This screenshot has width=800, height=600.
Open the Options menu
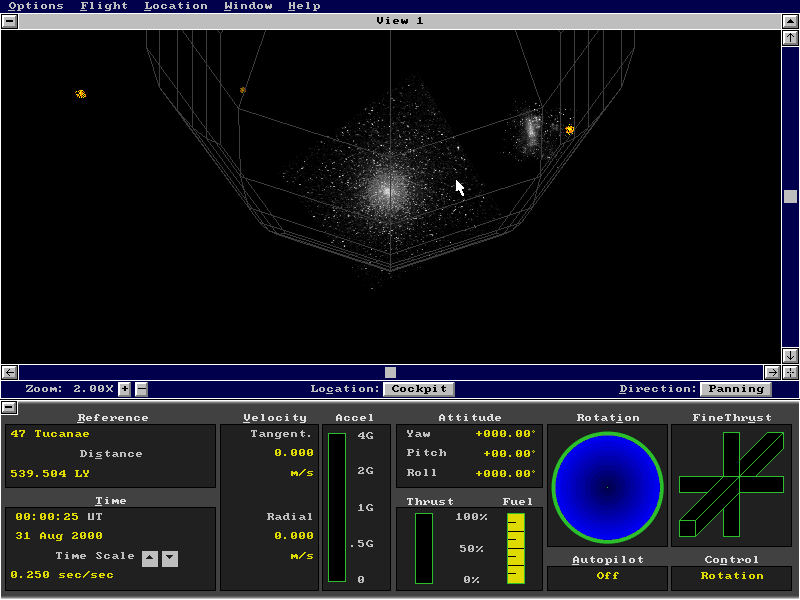(36, 6)
